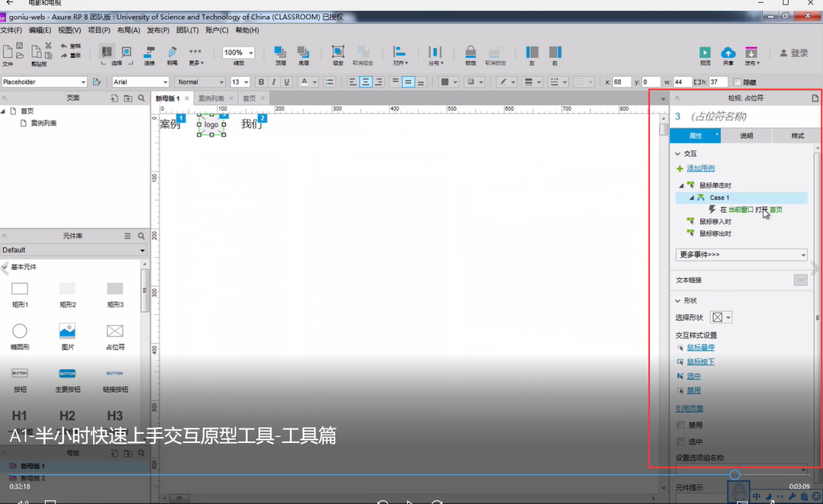This screenshot has height=504, width=823.
Task: Open the widget library hamburger menu
Action: click(128, 236)
